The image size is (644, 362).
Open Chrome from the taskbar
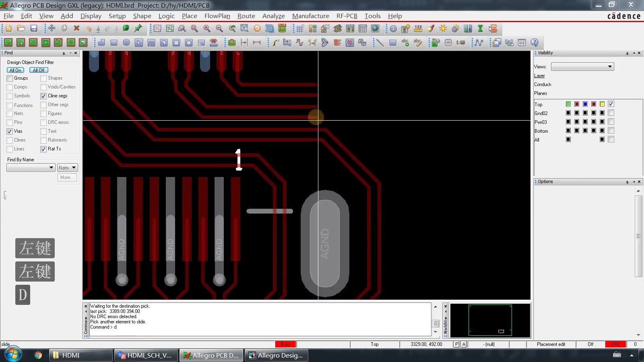(38, 355)
